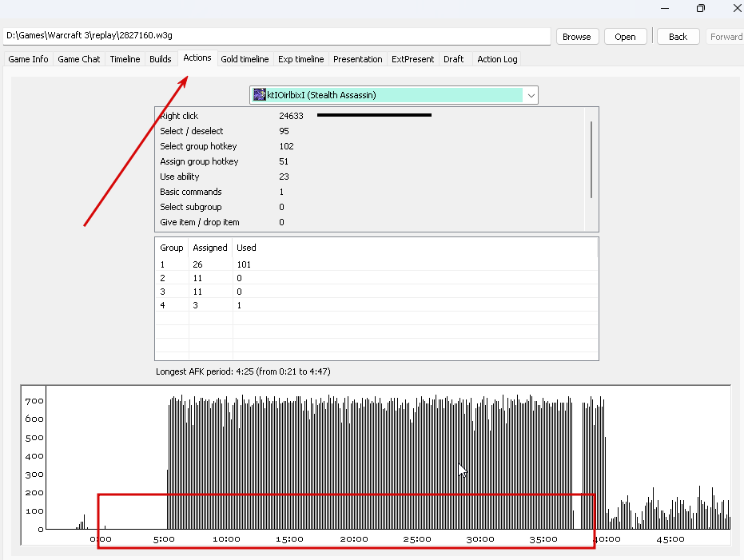Close the replay parser window

[x=738, y=8]
